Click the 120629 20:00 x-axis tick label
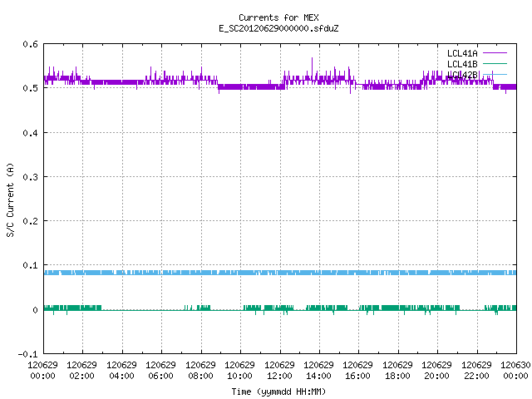Image resolution: width=532 pixels, height=399 pixels. (x=436, y=370)
